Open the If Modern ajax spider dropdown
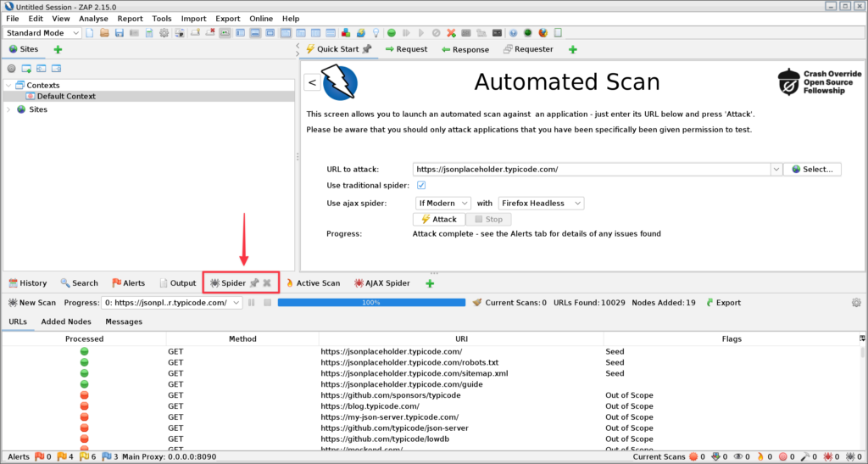The height and width of the screenshot is (464, 868). click(442, 204)
